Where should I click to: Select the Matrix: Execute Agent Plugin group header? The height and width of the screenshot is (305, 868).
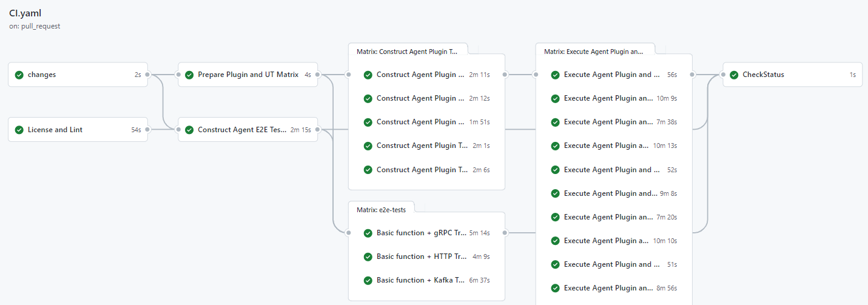click(x=594, y=52)
